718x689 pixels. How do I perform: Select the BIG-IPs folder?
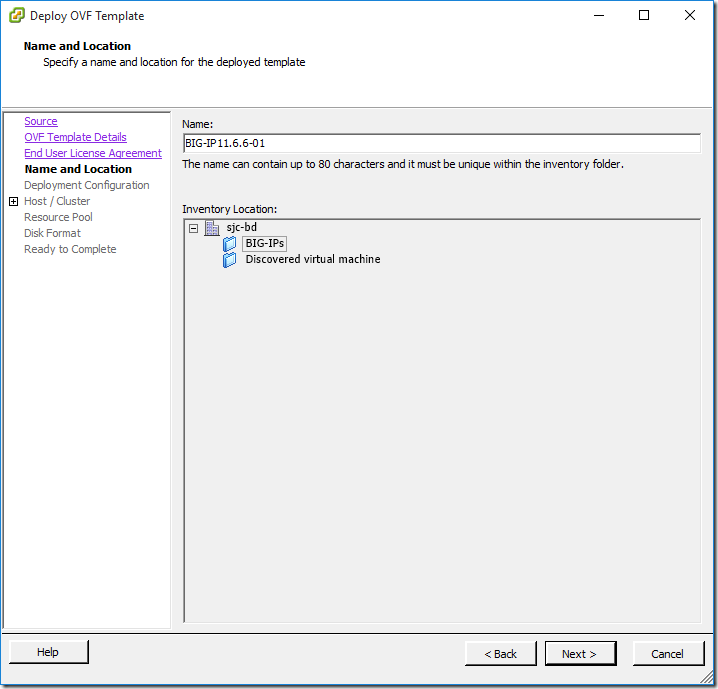click(265, 244)
